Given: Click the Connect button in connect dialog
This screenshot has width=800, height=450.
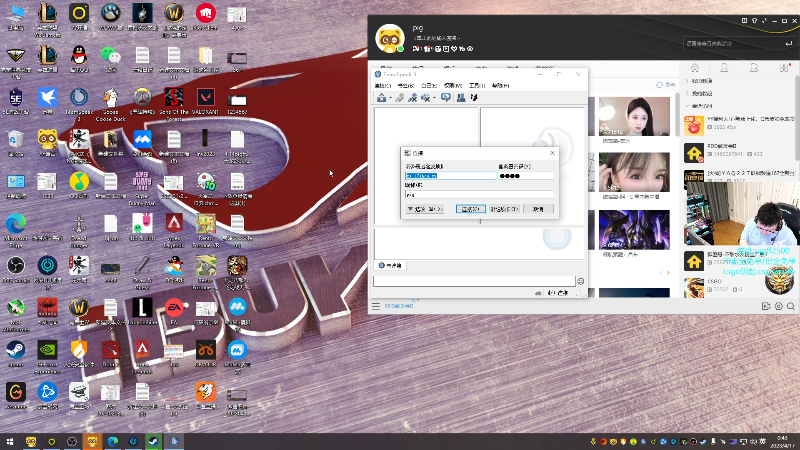Looking at the screenshot, I should [x=470, y=209].
